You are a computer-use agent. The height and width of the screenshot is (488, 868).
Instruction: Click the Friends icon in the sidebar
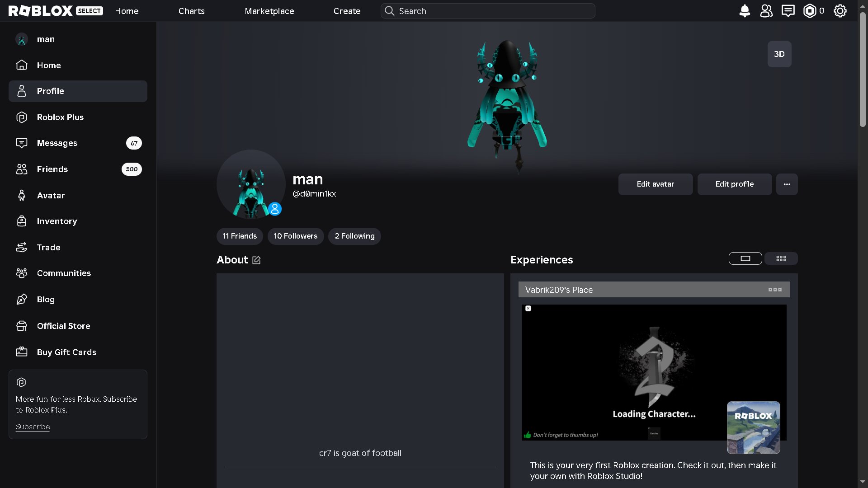(22, 169)
